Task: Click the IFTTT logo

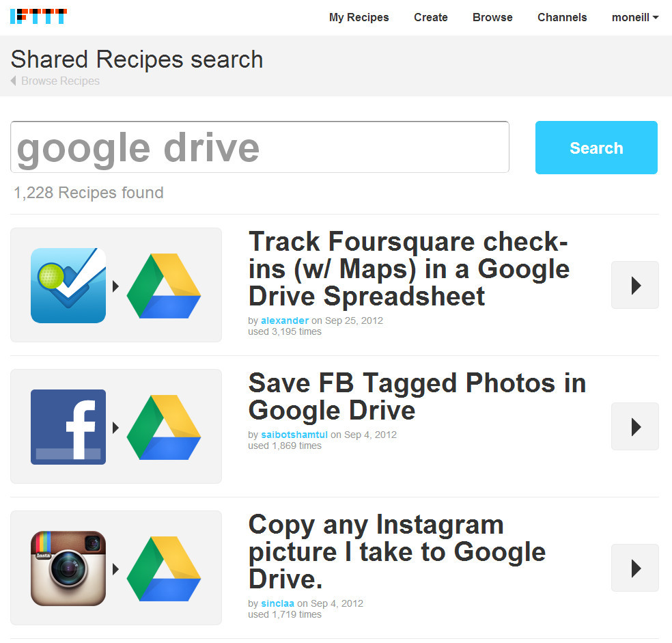Action: [38, 16]
